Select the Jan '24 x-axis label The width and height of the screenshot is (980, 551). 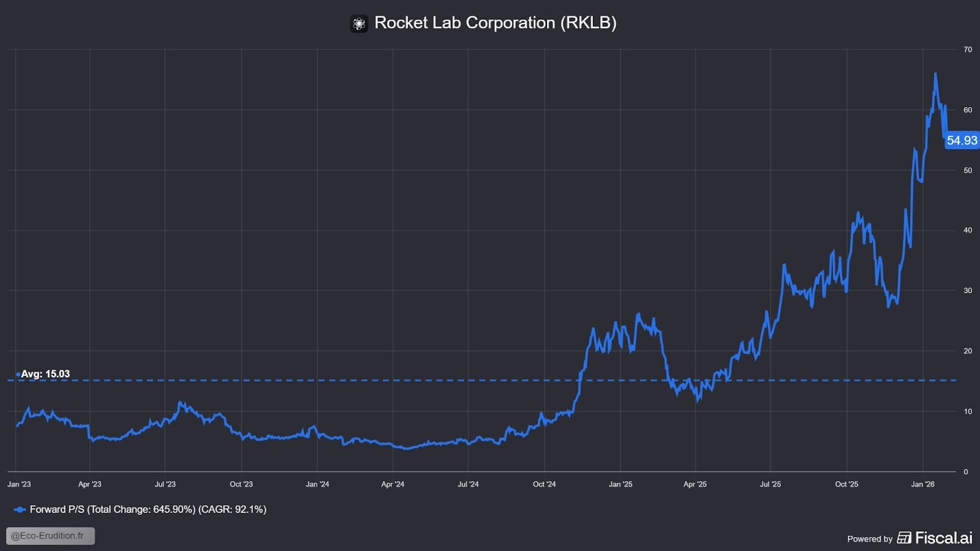coord(317,484)
